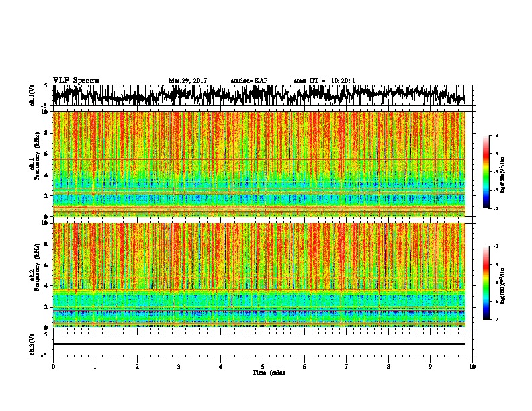Image resolution: width=532 pixels, height=411 pixels.
Task: Click the "start UT = 10:20:1" header text
Action: (x=324, y=81)
